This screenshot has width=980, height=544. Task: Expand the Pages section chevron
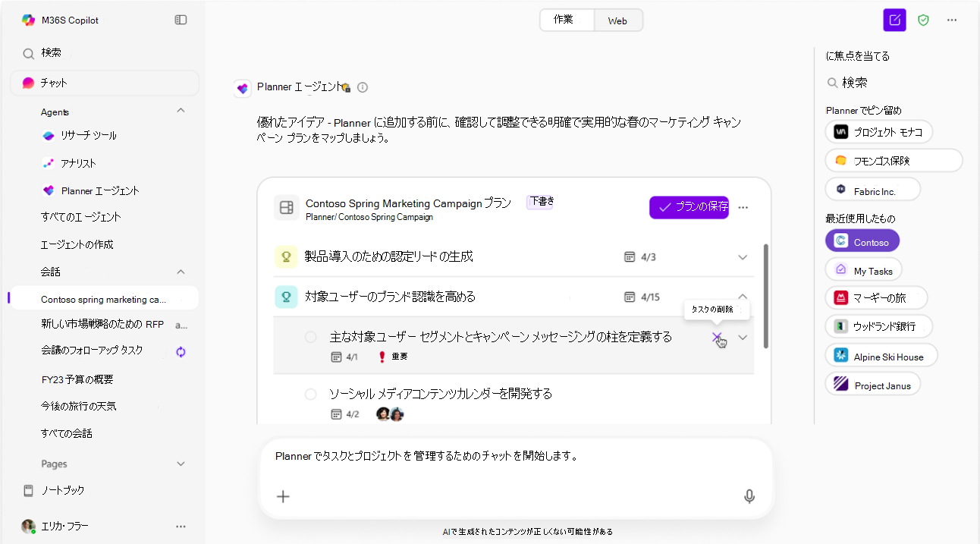coord(181,464)
